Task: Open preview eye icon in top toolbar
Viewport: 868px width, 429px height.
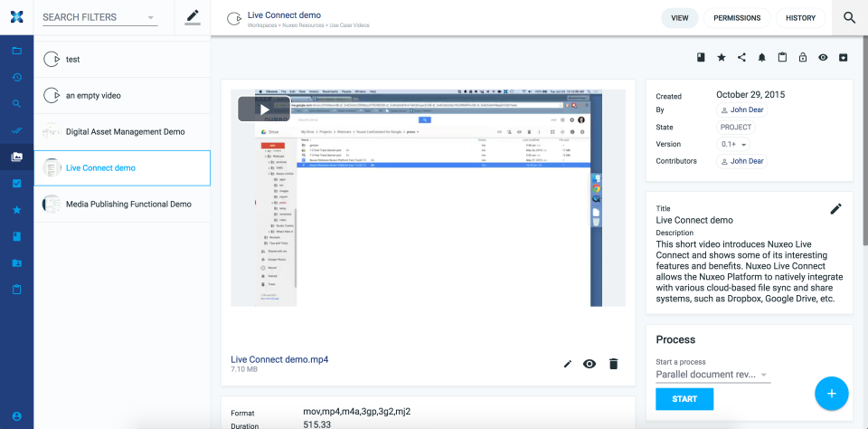Action: (x=823, y=57)
